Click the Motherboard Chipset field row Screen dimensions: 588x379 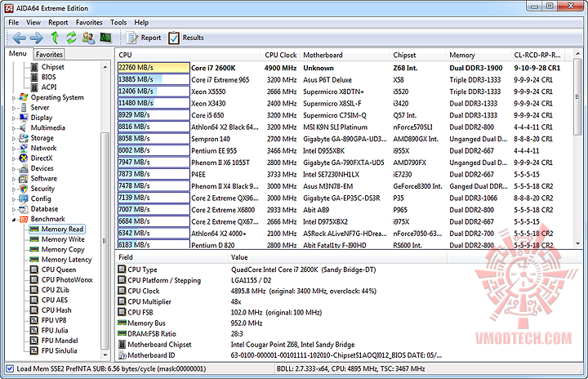(x=281, y=345)
